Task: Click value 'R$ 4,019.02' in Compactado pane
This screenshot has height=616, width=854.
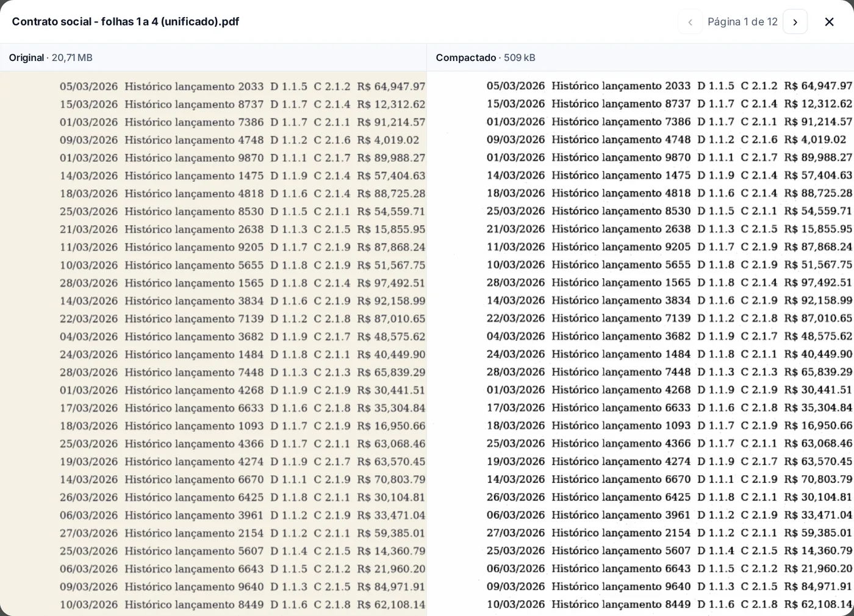Action: click(815, 139)
